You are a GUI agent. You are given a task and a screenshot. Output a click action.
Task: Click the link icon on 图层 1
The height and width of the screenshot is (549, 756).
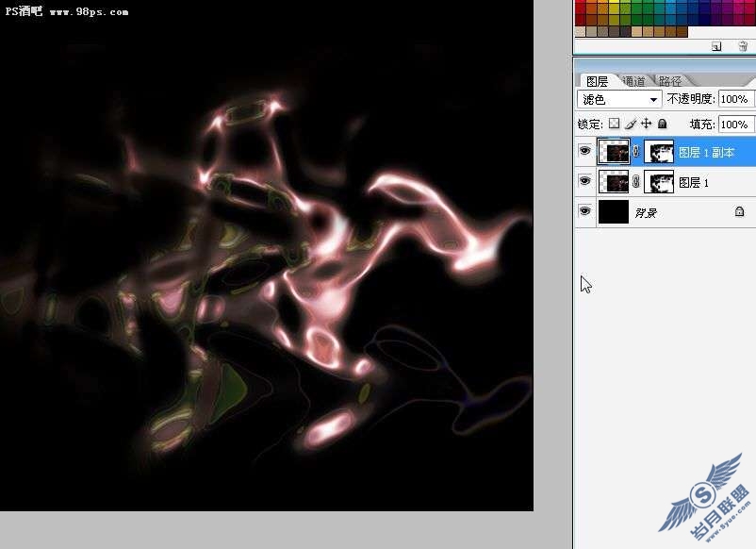point(636,182)
